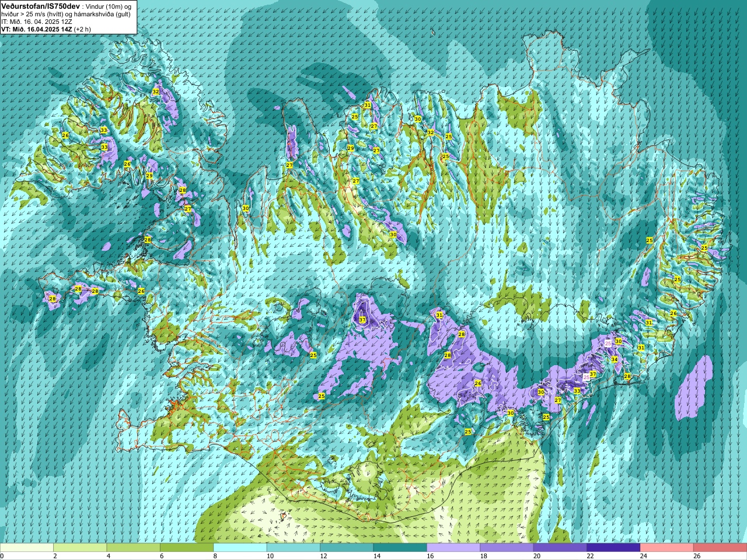
Task: Pick the 10–12 m/s aqua legend swatch
Action: 294,548
